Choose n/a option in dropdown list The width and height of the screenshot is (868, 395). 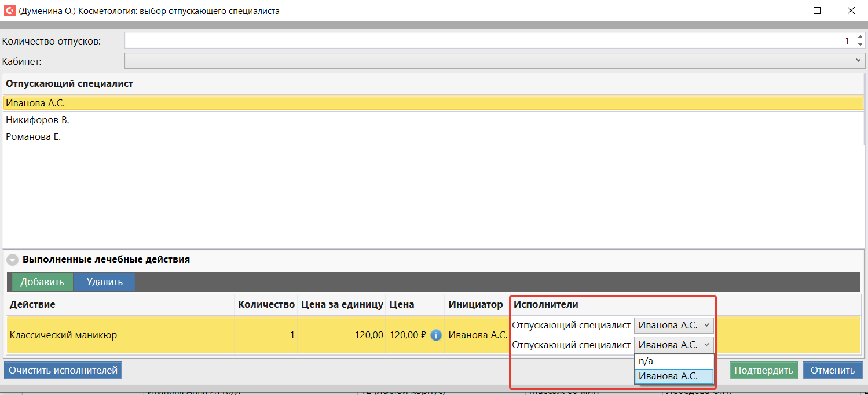[x=674, y=361]
